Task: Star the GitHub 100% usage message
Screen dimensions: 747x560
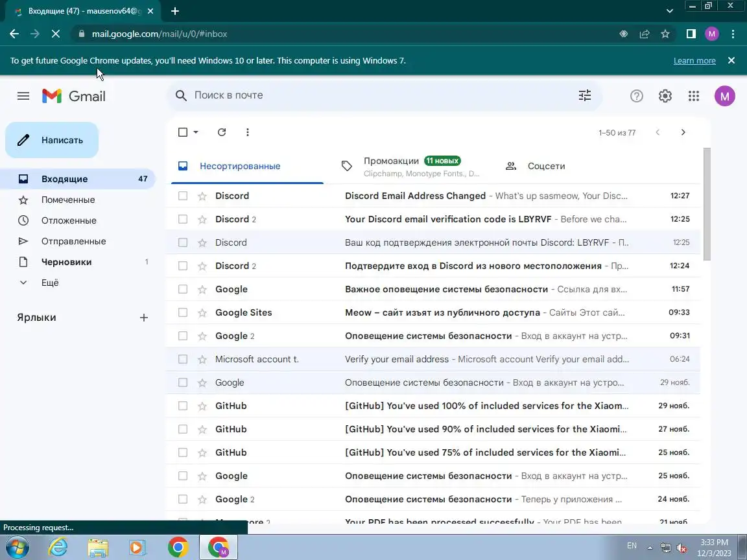Action: [202, 406]
